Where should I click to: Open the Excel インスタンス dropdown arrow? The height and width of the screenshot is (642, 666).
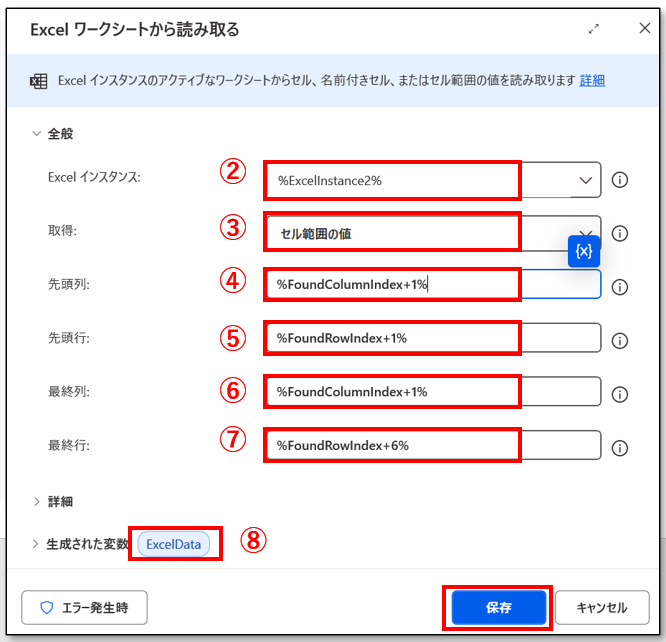click(585, 180)
